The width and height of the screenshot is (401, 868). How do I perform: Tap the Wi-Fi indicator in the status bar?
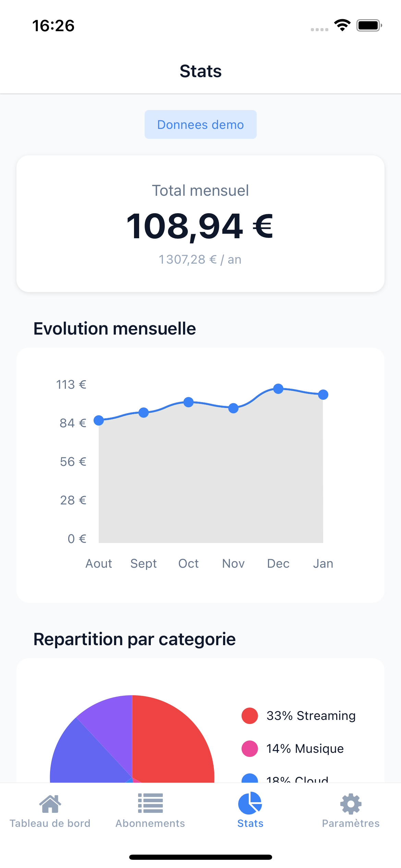(342, 25)
